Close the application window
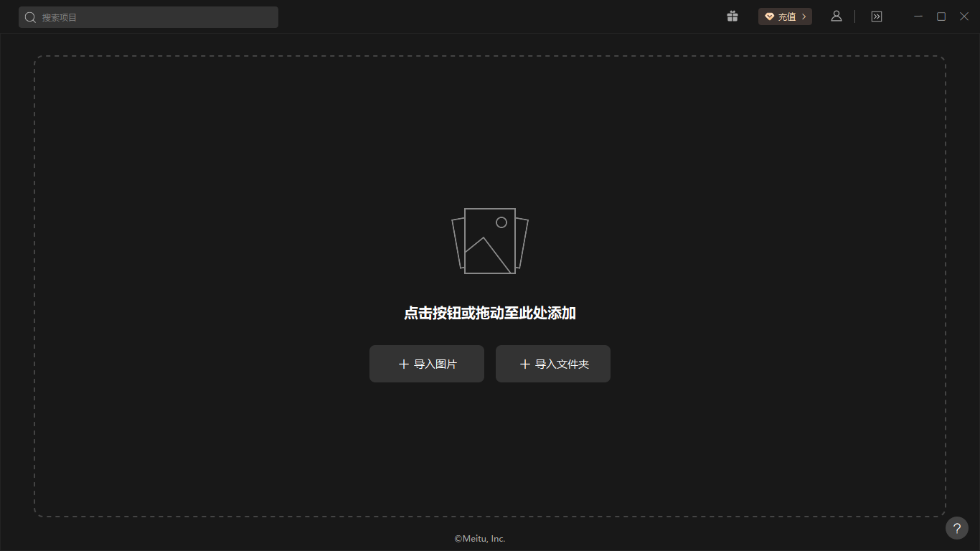The image size is (980, 551). 964,16
